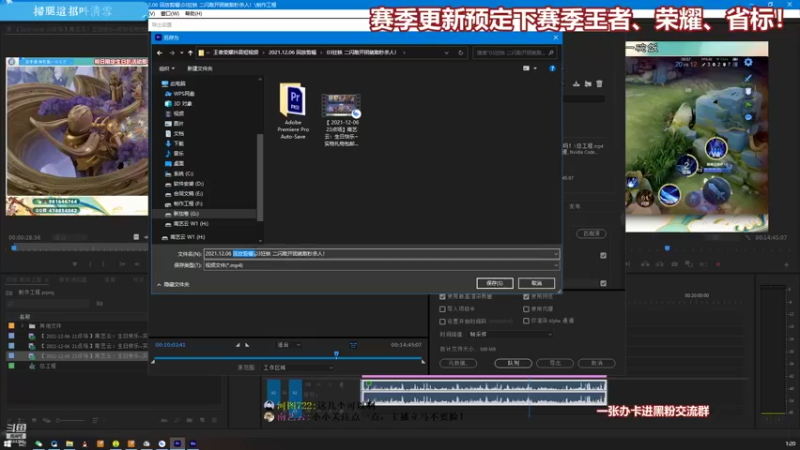Open the 源范围 工作区域 dropdown
Screen dimensions: 800x450
click(298, 368)
